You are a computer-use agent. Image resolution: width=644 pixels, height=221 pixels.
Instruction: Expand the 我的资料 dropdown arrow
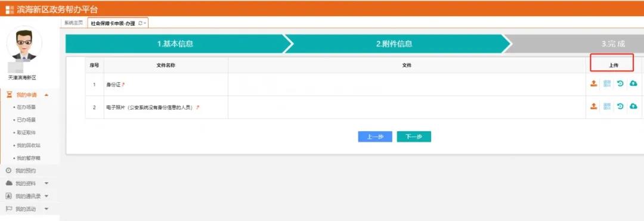(x=46, y=183)
